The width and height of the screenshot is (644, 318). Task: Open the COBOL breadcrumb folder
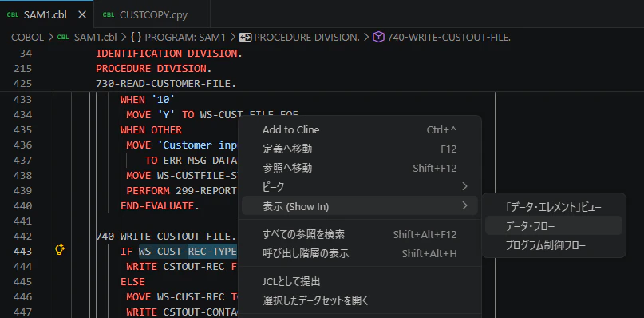click(x=27, y=38)
